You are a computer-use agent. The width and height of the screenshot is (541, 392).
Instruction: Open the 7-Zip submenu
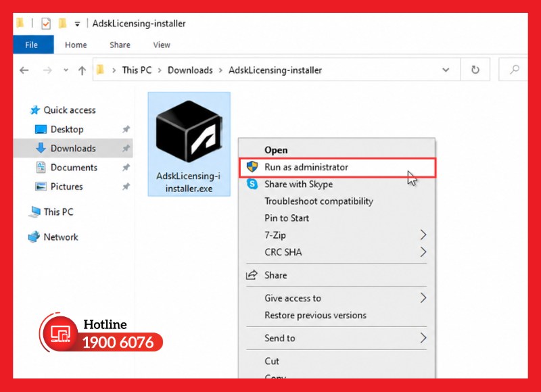(337, 235)
